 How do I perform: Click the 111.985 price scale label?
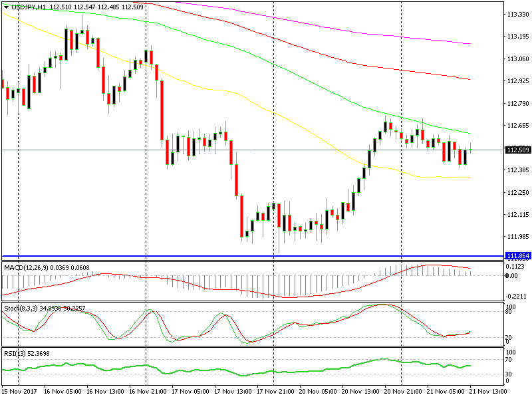click(x=518, y=237)
